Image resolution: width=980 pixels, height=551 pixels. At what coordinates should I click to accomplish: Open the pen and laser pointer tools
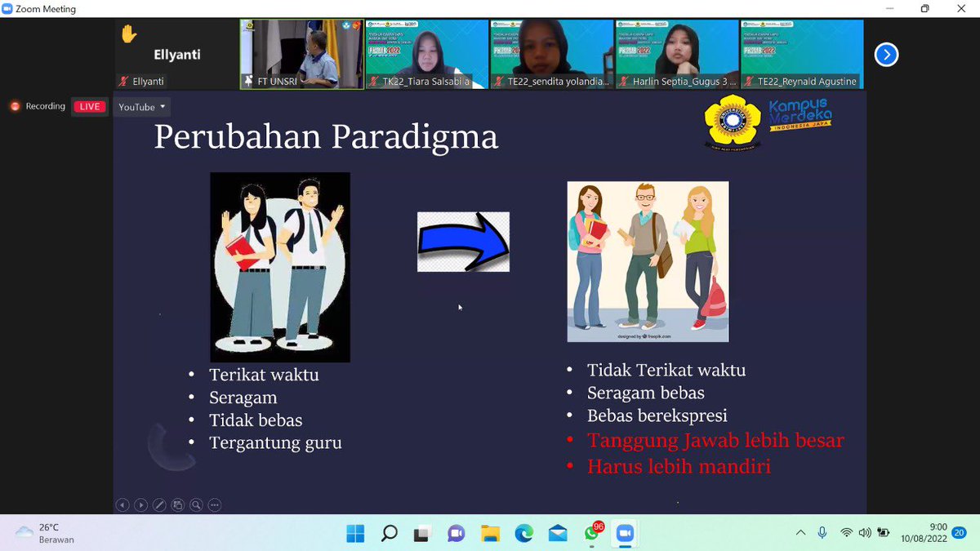click(x=159, y=505)
